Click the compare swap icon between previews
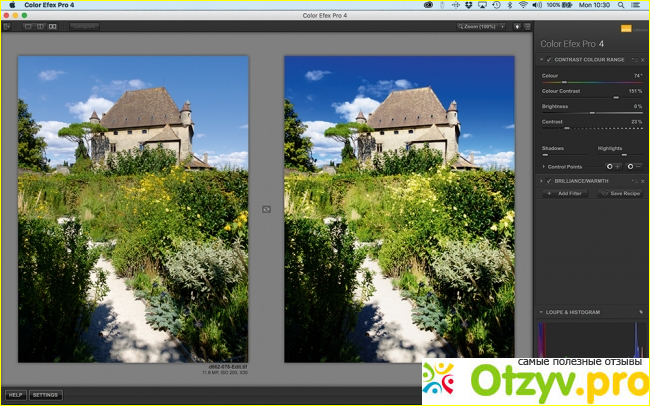Viewport: 650px width, 406px height. coord(266,208)
